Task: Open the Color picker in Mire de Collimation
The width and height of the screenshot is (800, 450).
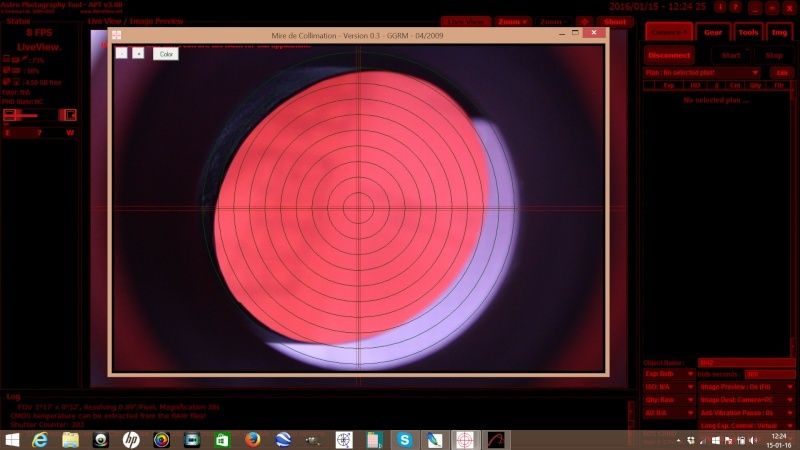Action: [166, 54]
